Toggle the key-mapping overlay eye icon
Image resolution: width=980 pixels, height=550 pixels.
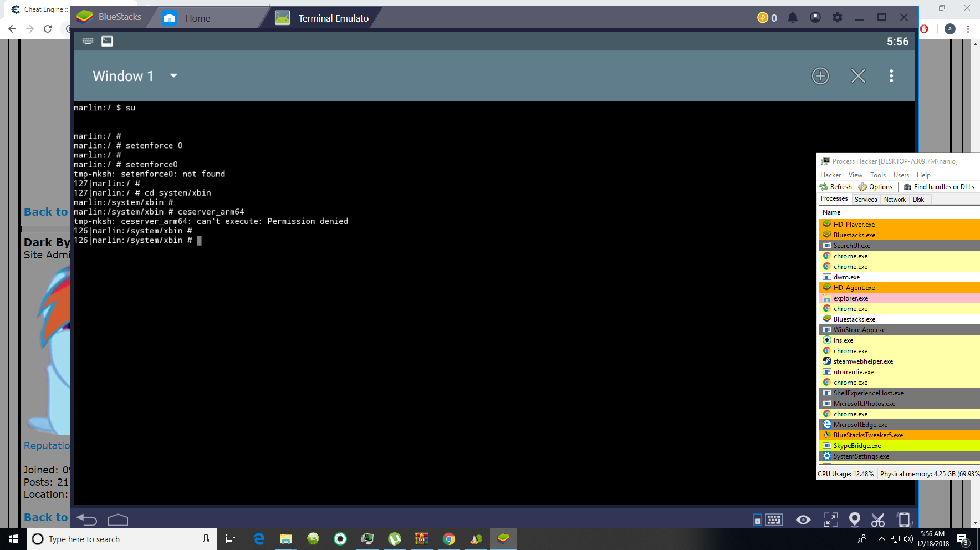pos(803,520)
